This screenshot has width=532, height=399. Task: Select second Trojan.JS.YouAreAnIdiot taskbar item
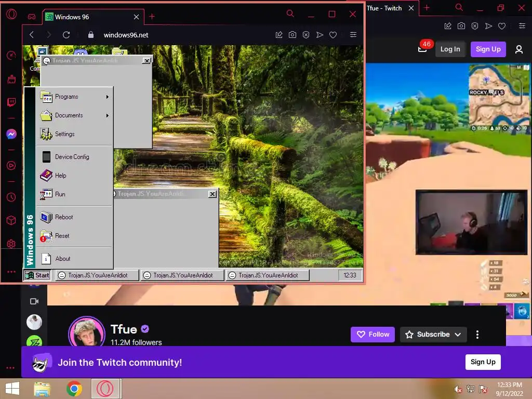[x=182, y=275]
